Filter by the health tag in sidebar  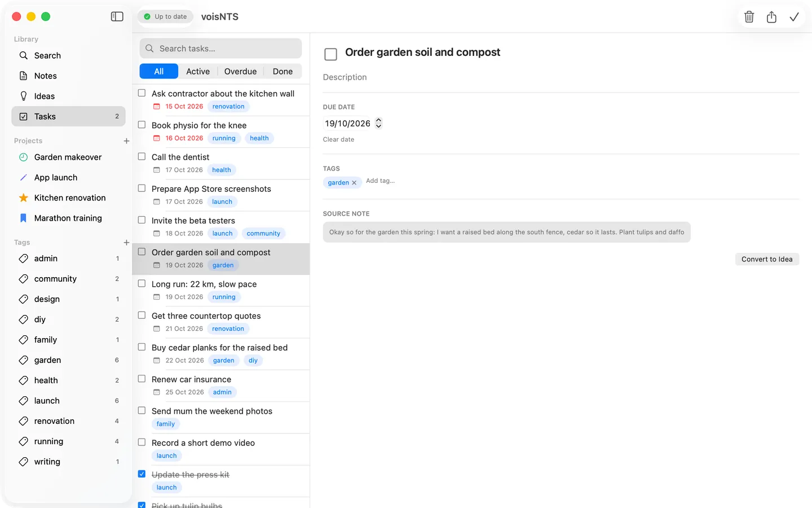coord(68,380)
